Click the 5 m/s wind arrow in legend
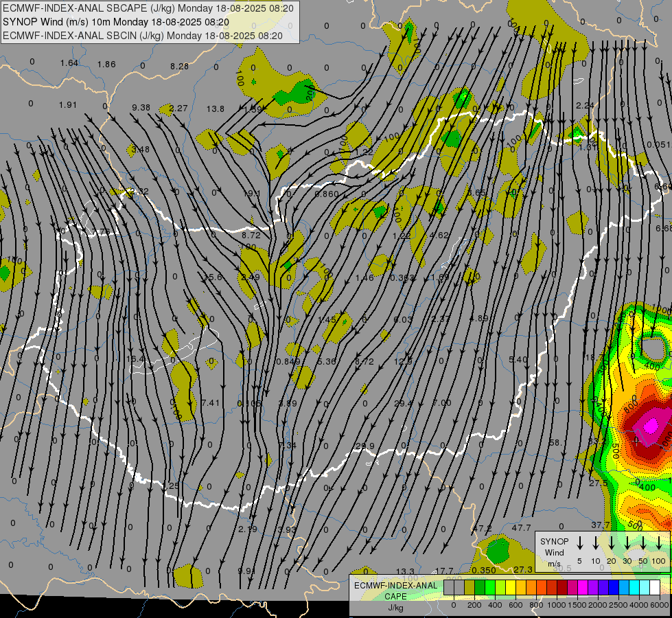 579,542
